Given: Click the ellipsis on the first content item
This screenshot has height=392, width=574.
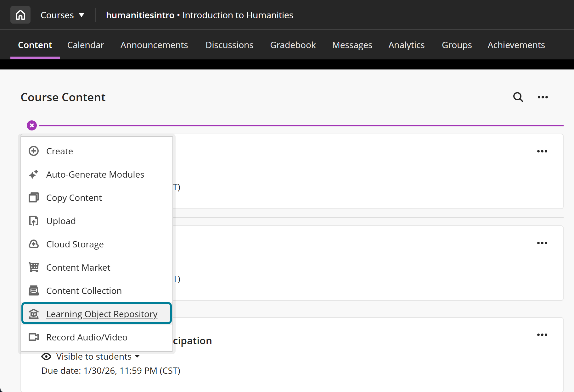Looking at the screenshot, I should coord(542,151).
